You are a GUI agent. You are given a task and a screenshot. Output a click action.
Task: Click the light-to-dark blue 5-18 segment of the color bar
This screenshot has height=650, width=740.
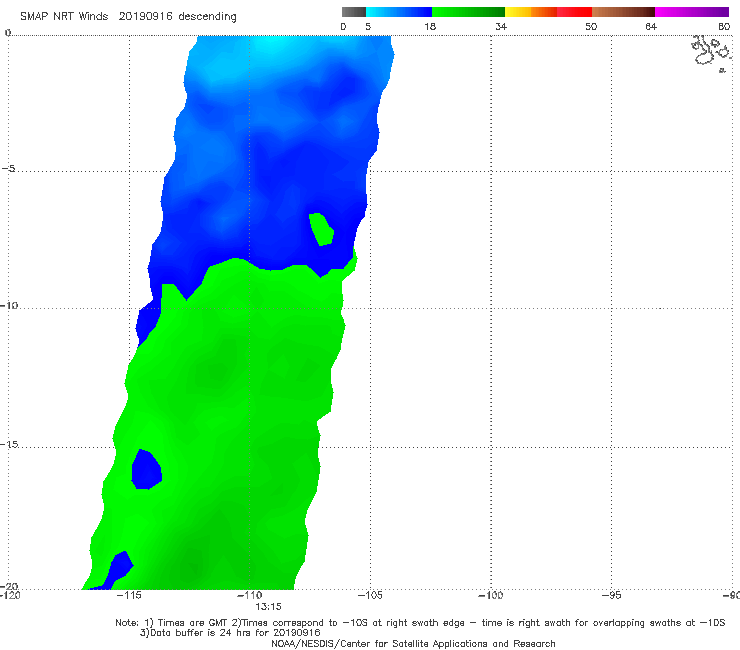(399, 12)
